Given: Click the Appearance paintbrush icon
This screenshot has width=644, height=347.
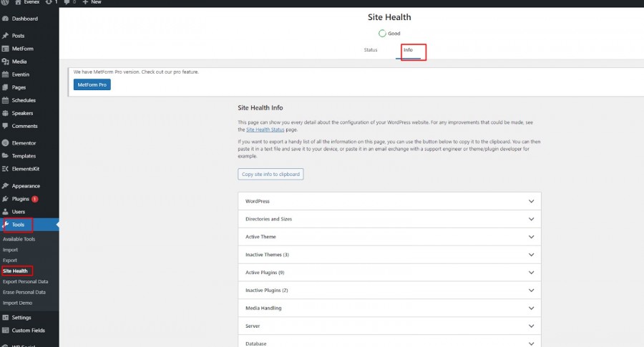Looking at the screenshot, I should click(5, 186).
